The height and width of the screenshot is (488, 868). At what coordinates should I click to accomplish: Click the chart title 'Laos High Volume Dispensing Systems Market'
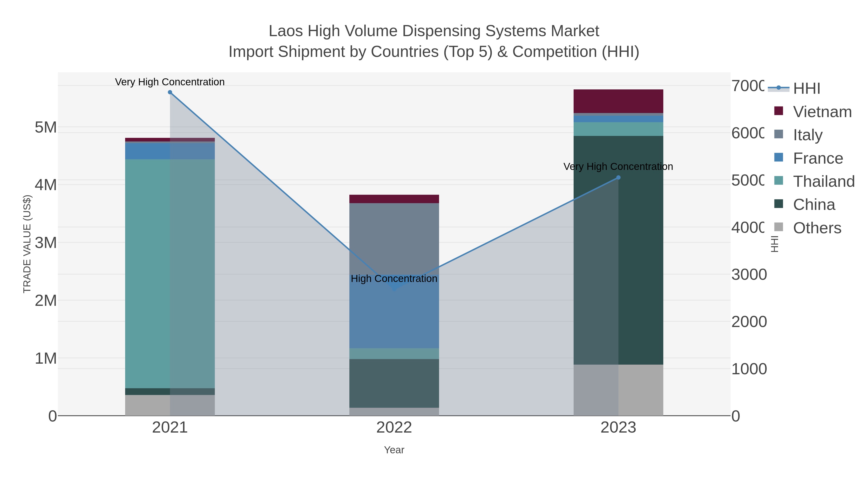434,31
